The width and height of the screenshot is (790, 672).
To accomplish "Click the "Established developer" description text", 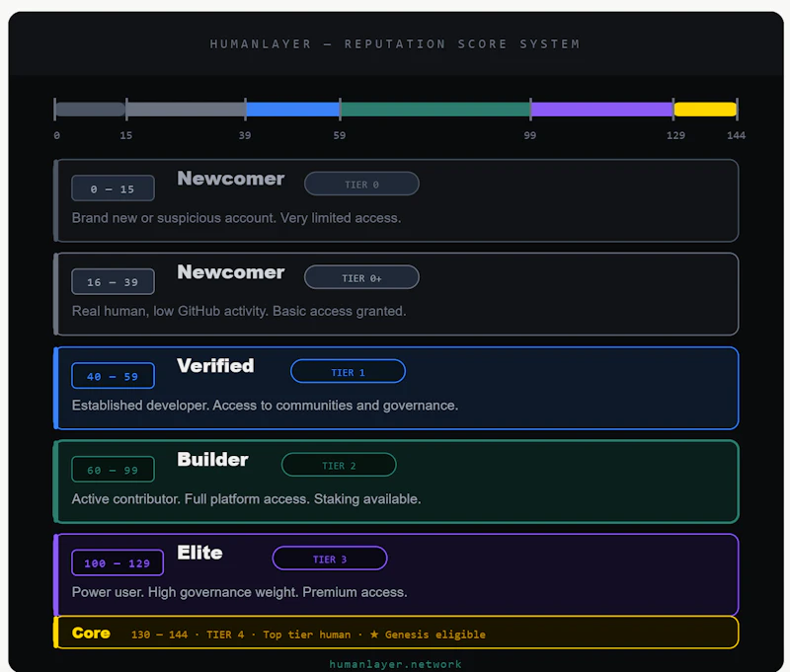I will 265,406.
